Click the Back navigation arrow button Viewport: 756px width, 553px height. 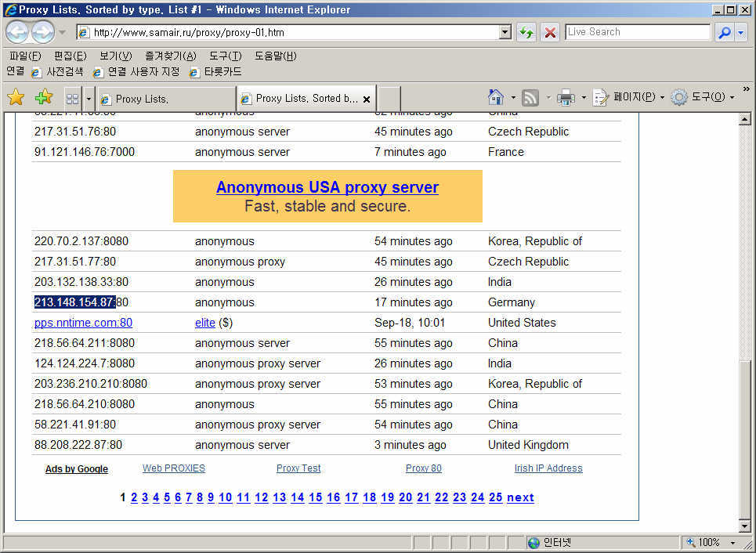[17, 32]
